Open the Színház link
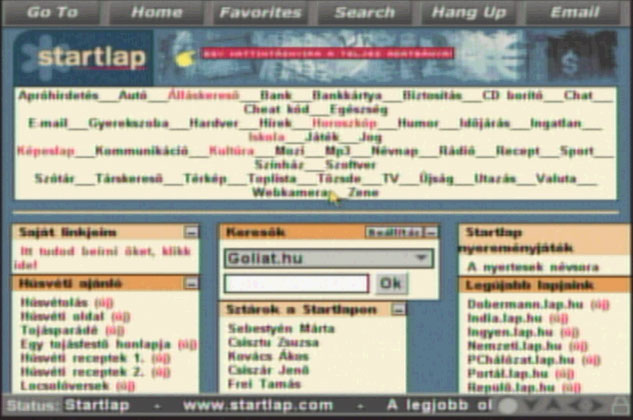633x420 pixels. (x=279, y=165)
